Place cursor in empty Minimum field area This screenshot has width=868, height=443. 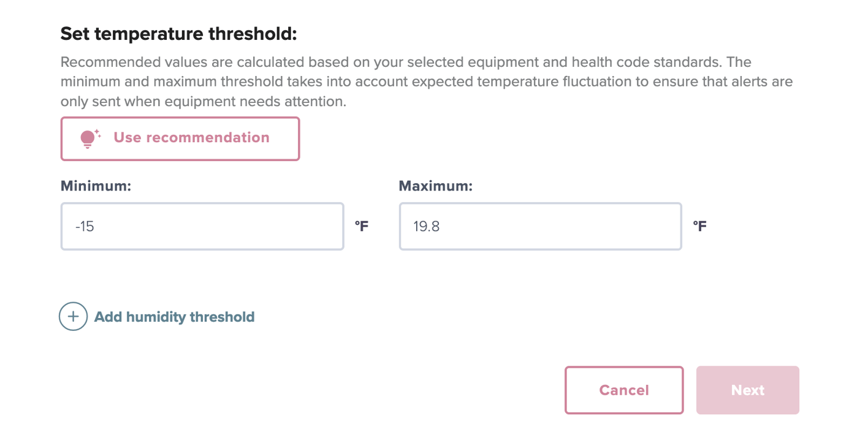pos(245,227)
